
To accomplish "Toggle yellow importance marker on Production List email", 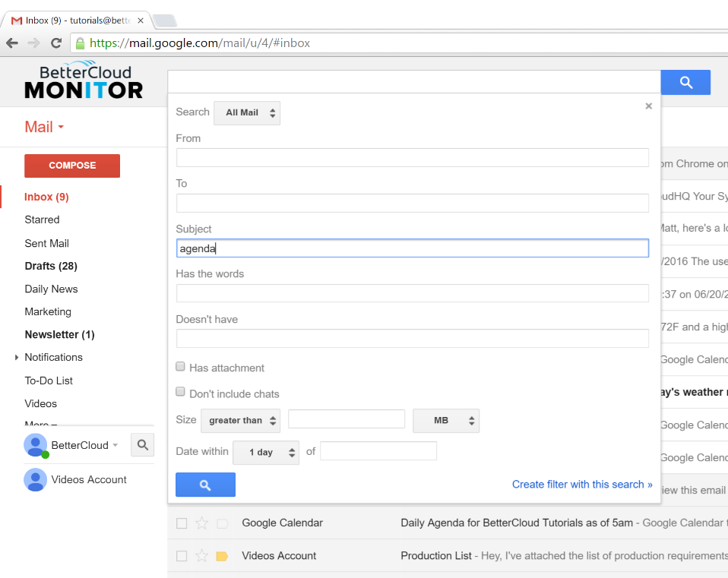I will coord(223,556).
